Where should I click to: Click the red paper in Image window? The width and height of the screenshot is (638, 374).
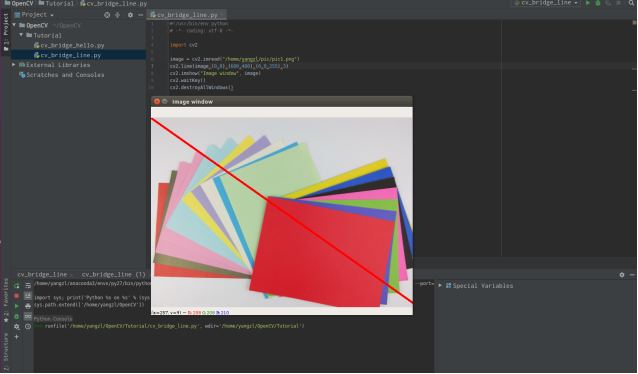[321, 252]
